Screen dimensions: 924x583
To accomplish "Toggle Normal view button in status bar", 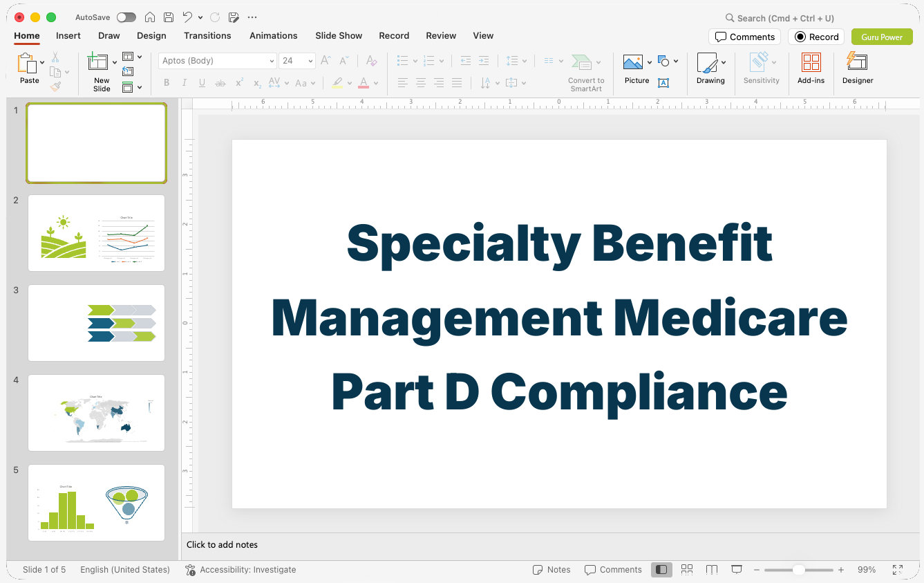I will pos(661,569).
